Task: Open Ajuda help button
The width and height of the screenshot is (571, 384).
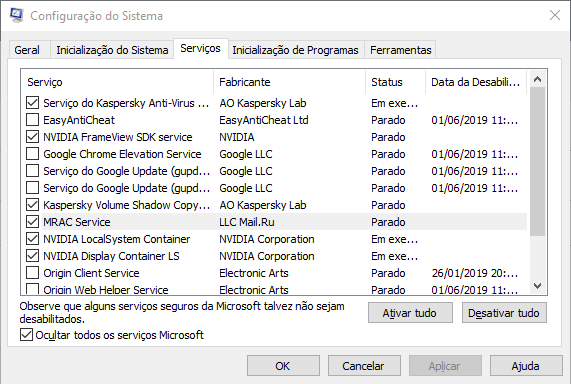Action: [x=526, y=366]
